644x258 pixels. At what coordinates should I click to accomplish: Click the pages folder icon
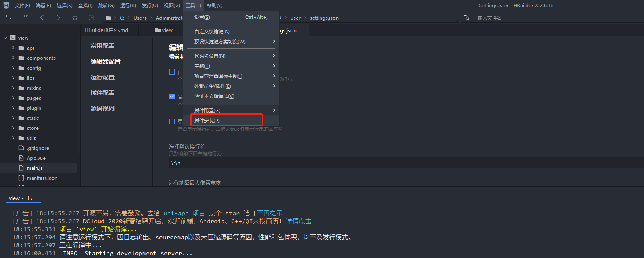[x=22, y=98]
